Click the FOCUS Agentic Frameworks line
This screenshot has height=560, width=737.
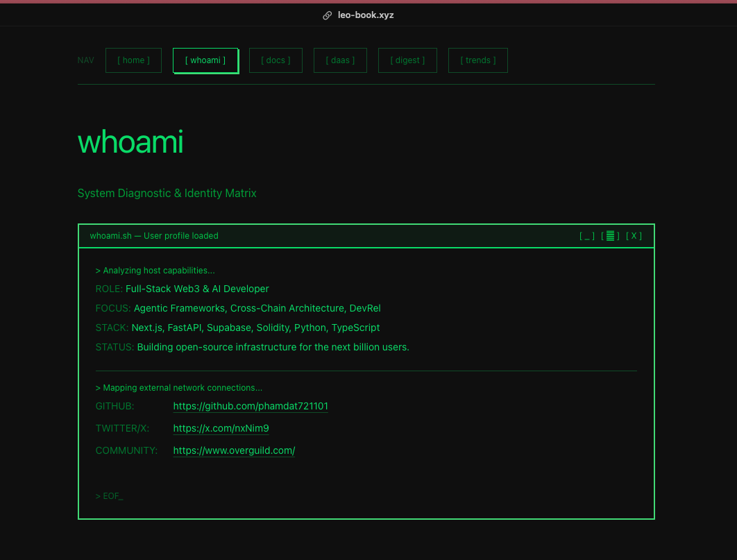(x=238, y=308)
